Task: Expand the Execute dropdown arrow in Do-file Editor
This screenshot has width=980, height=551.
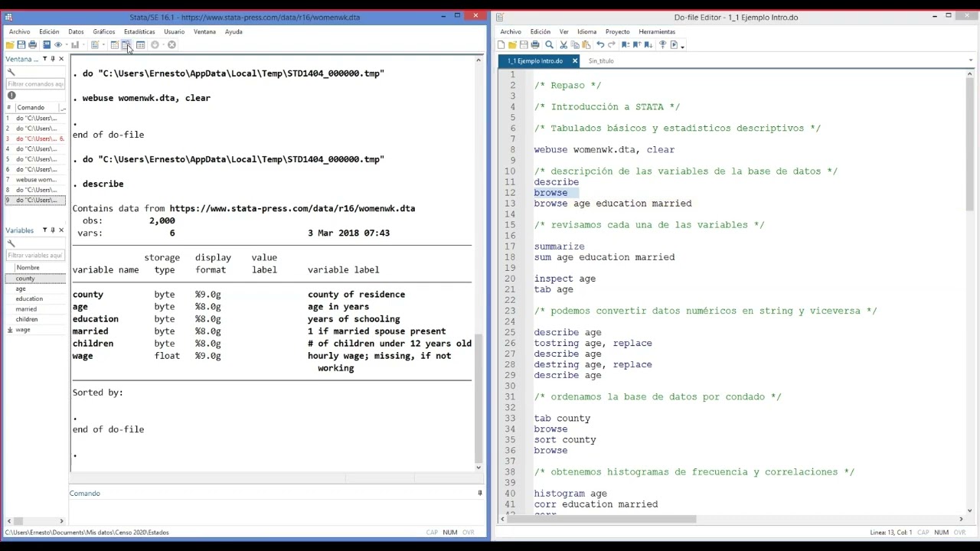Action: pyautogui.click(x=682, y=46)
